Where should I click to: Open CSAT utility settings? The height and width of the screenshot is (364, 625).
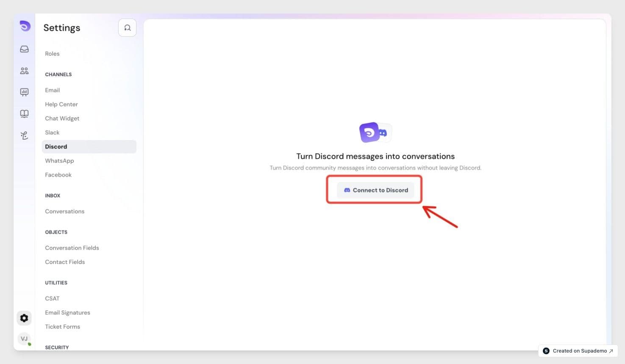[x=52, y=298]
